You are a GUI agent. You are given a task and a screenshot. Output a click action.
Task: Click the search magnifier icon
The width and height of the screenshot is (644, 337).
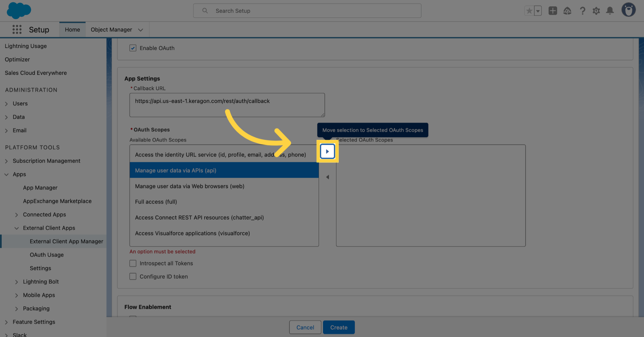[x=205, y=11]
